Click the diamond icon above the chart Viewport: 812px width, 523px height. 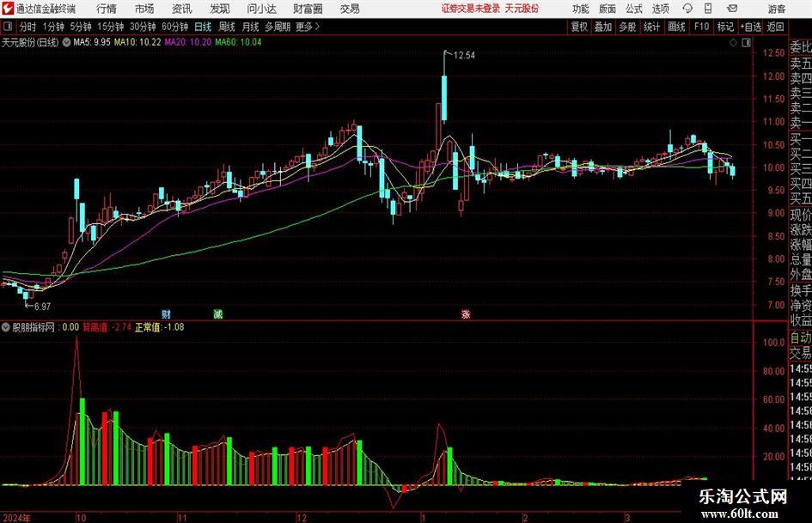(733, 43)
